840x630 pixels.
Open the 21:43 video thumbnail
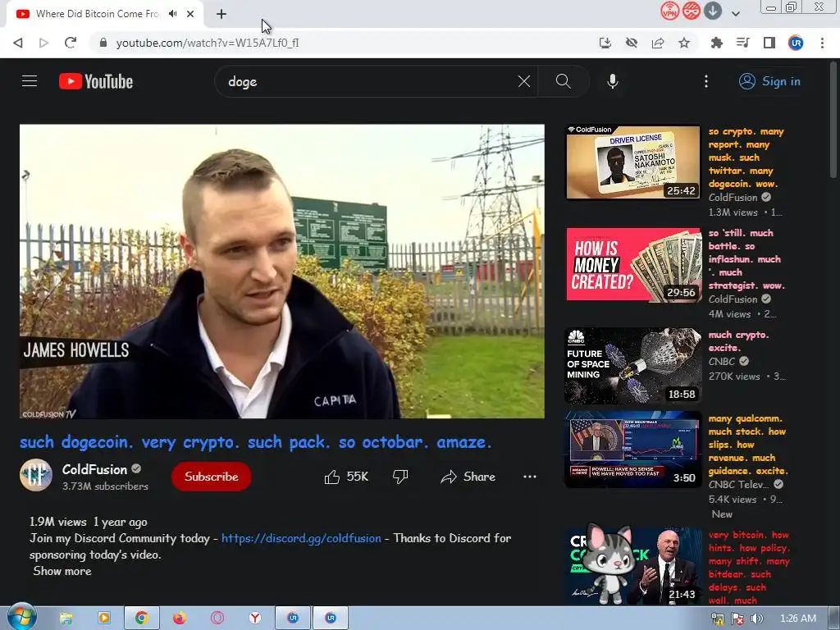coord(633,565)
